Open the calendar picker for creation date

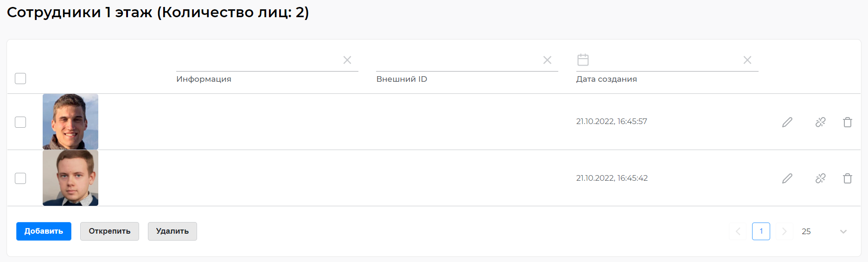tap(583, 60)
